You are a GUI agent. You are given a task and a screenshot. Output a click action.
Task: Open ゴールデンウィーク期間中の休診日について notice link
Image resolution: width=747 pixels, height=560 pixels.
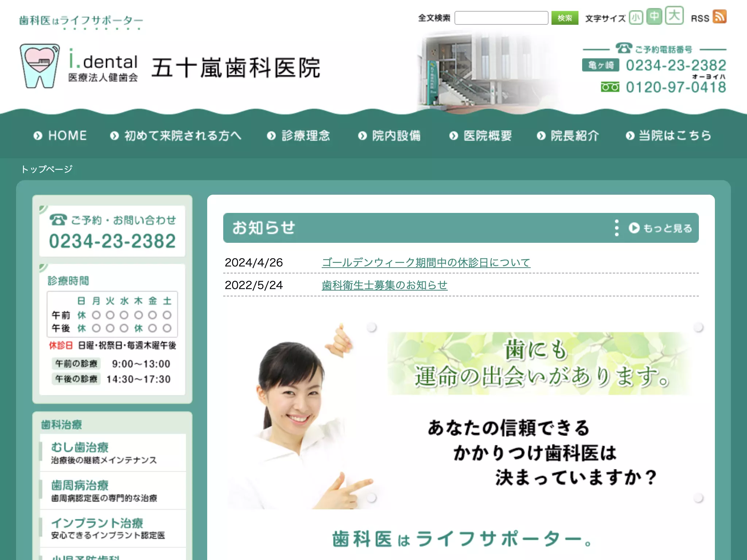pyautogui.click(x=426, y=262)
